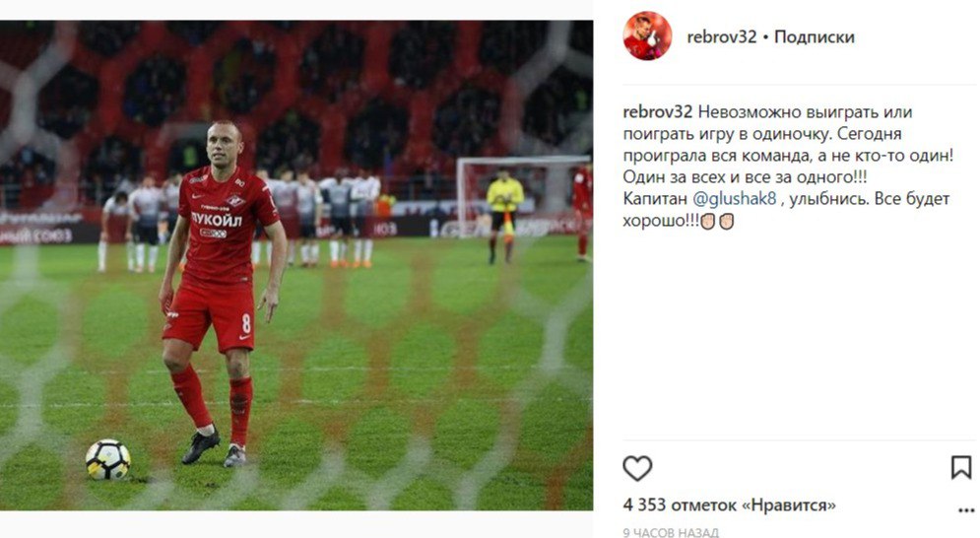Click the second fist emoji in caption
The width and height of the screenshot is (980, 538).
(x=726, y=222)
